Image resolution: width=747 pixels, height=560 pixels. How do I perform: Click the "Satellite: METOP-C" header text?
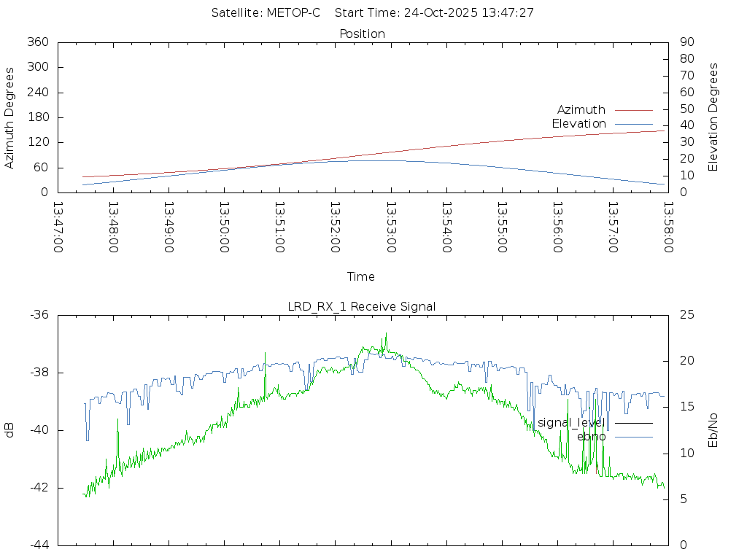pyautogui.click(x=266, y=13)
